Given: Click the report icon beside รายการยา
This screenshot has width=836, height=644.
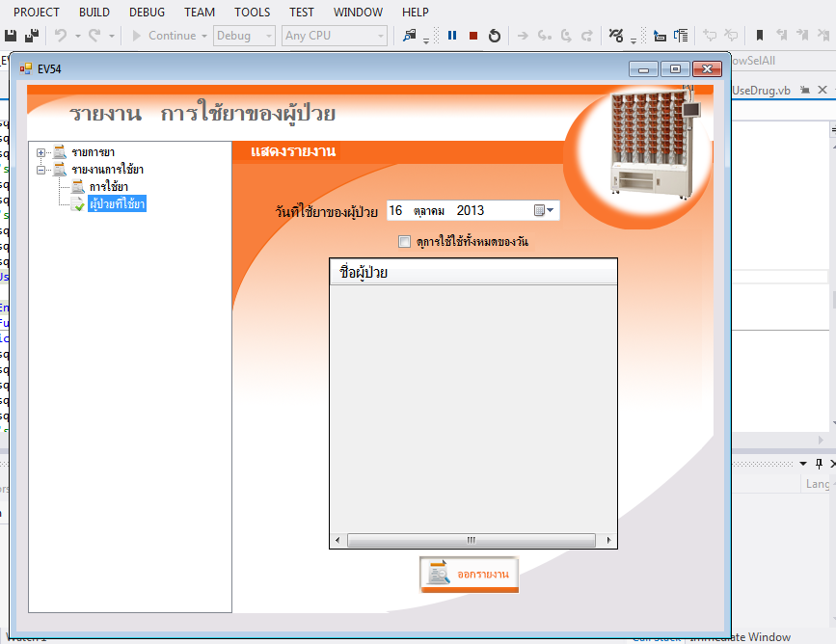Looking at the screenshot, I should (60, 152).
